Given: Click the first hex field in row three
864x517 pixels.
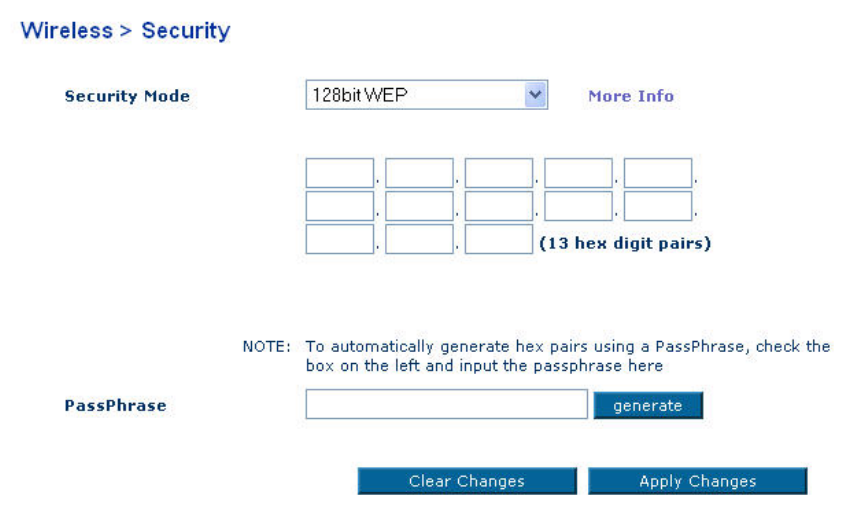Looking at the screenshot, I should coord(339,239).
